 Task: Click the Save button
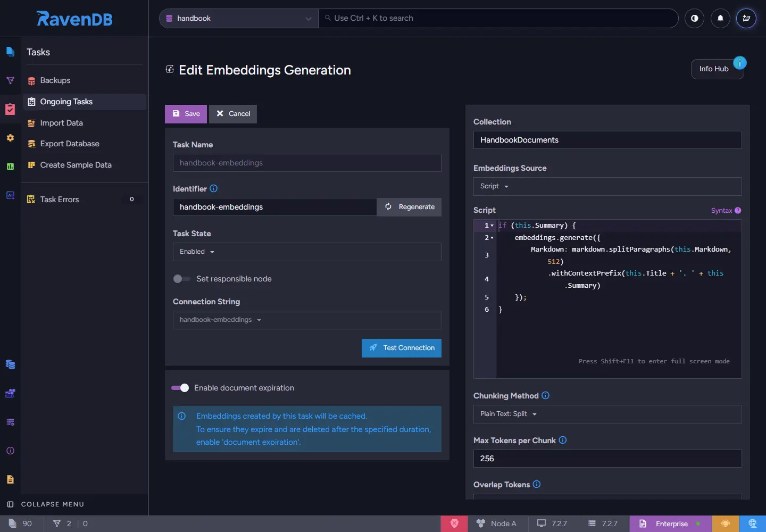[x=186, y=114]
